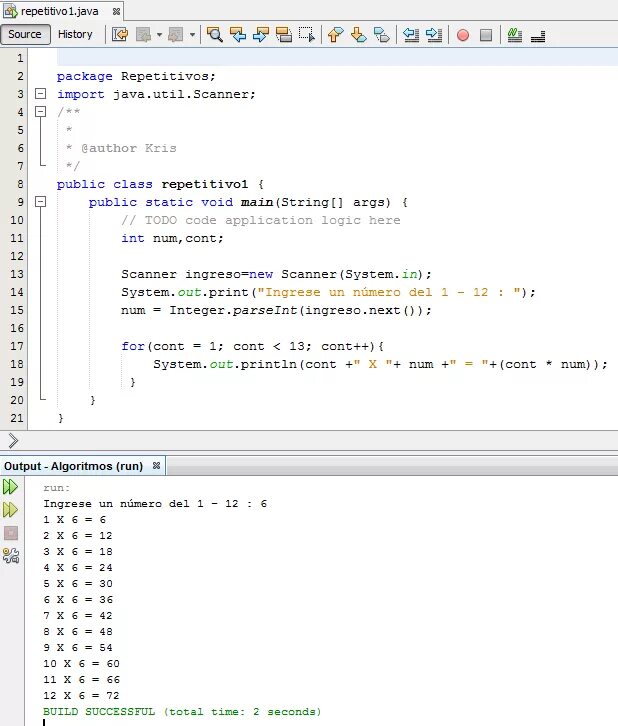Click the breadcrumb chevron below the editor
Image resolution: width=618 pixels, height=726 pixels.
(x=13, y=440)
